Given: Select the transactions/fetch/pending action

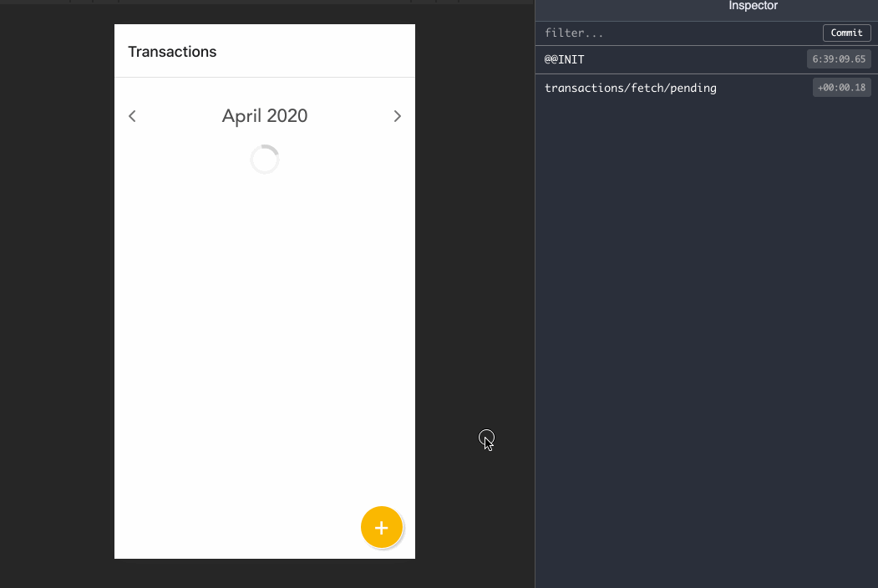Looking at the screenshot, I should pyautogui.click(x=707, y=88).
